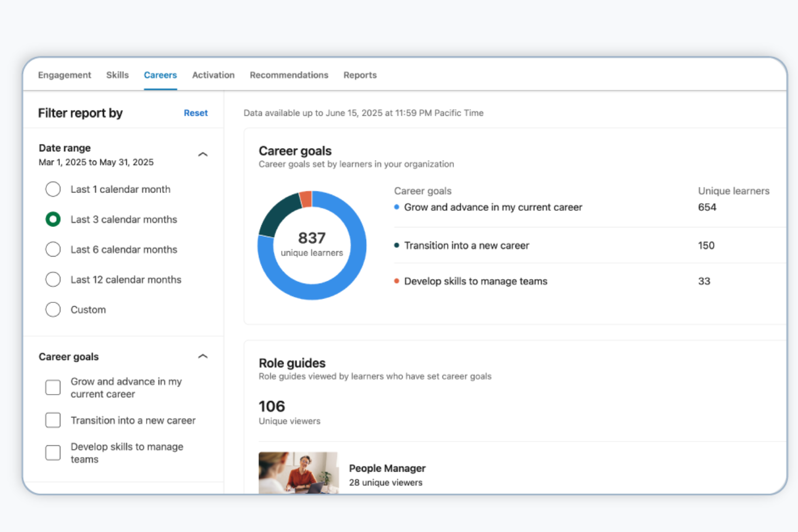Image resolution: width=798 pixels, height=532 pixels.
Task: Enable the Transition into a new career filter
Action: point(53,420)
